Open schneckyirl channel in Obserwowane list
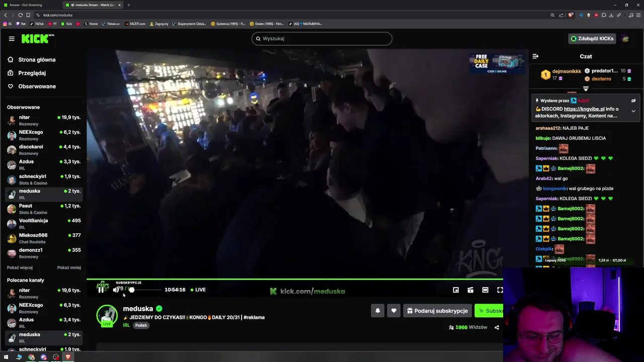Viewport: 644px width, 362px height. click(x=44, y=179)
